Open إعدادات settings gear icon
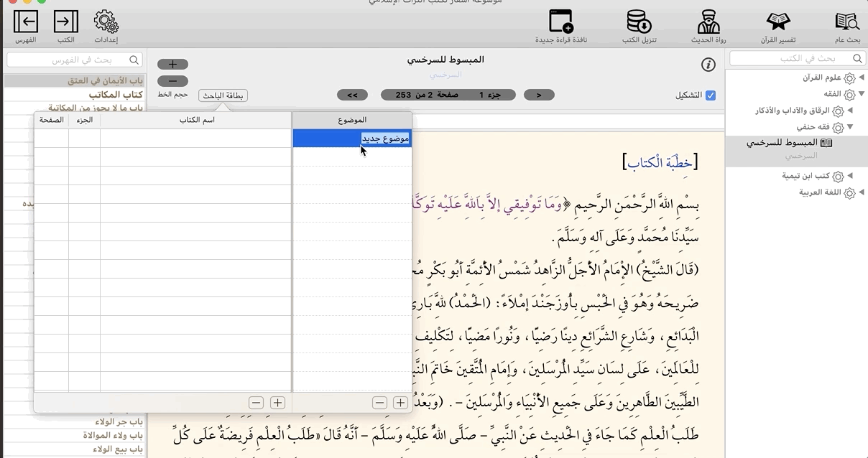This screenshot has height=458, width=868. click(106, 22)
